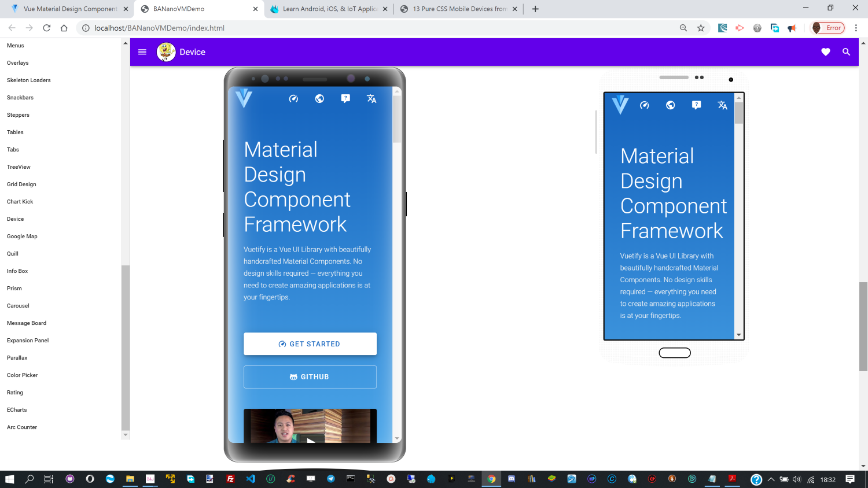Switch to Learn Android, iOS, & IoT tab

(329, 9)
